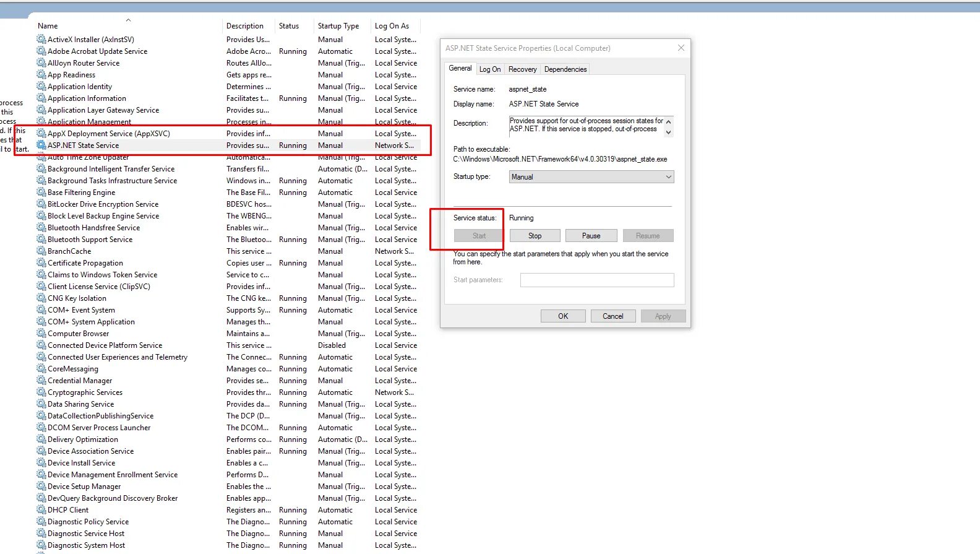
Task: Click the ASP.NET State Service gear icon
Action: point(41,145)
